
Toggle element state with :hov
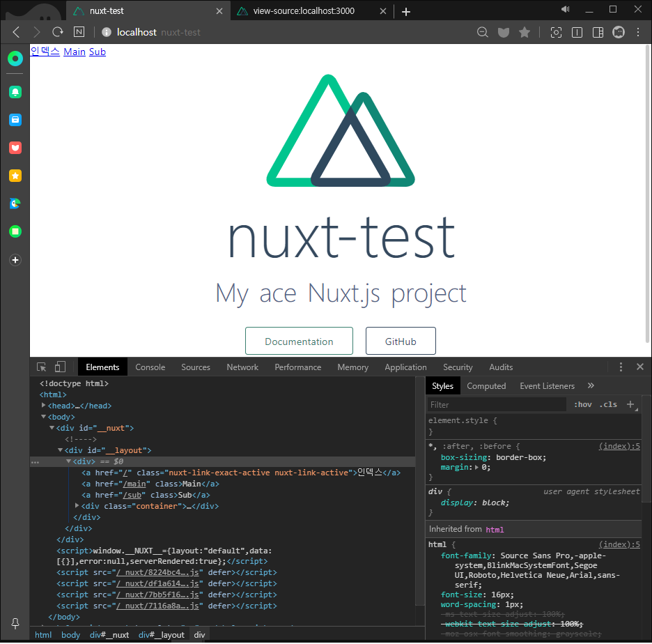click(582, 404)
